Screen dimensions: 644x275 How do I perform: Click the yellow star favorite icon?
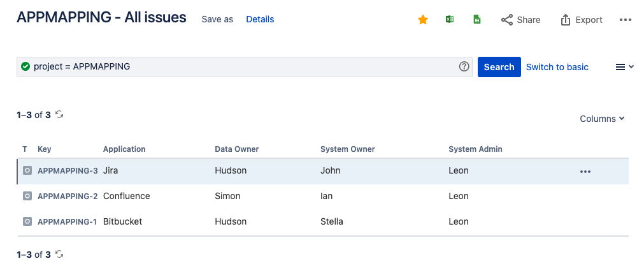[423, 20]
